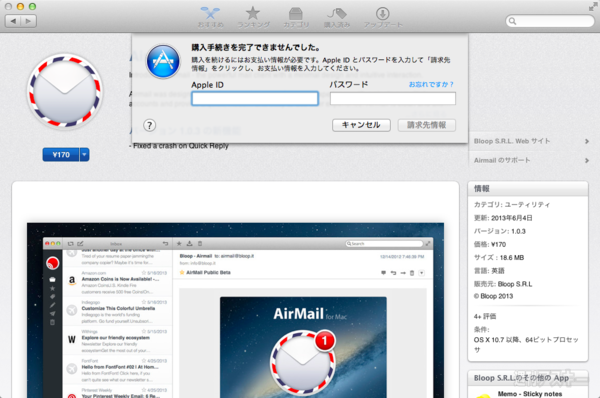Open the おすすめ (Featured) toolbar tab
The image size is (600, 398).
tap(210, 17)
